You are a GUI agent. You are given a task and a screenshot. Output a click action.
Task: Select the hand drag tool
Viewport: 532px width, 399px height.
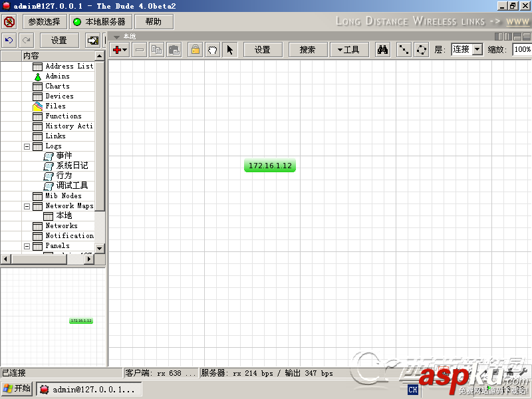212,50
